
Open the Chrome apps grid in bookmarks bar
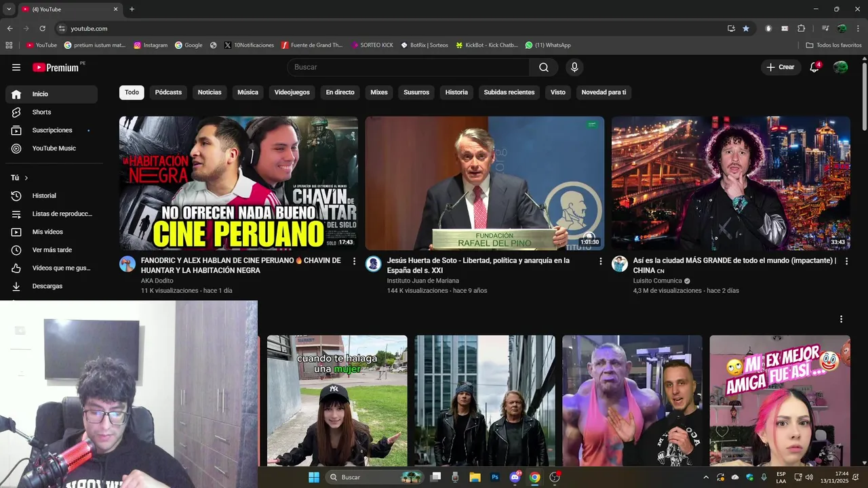tap(9, 45)
